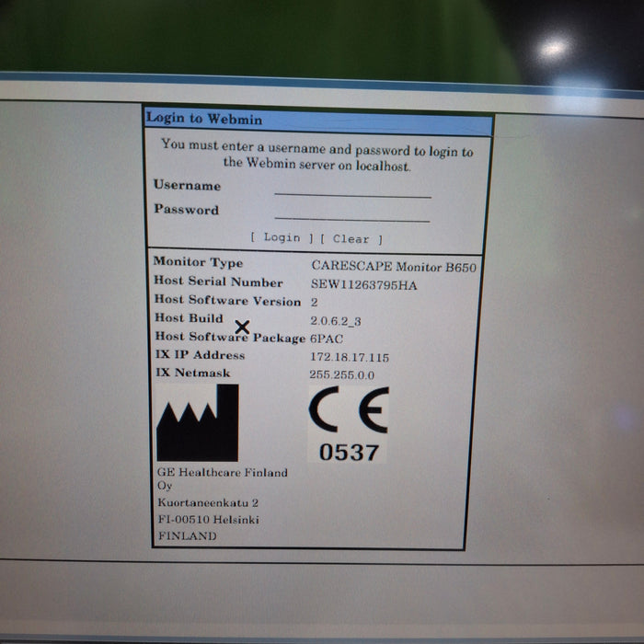Image resolution: width=644 pixels, height=644 pixels.
Task: Select the Host Build value 2.0.6.2_3
Action: click(x=337, y=320)
